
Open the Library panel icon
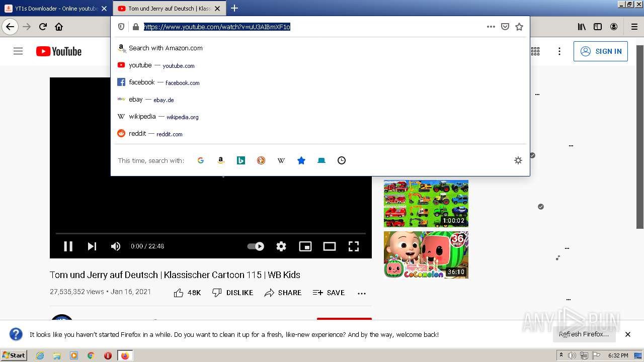(582, 27)
